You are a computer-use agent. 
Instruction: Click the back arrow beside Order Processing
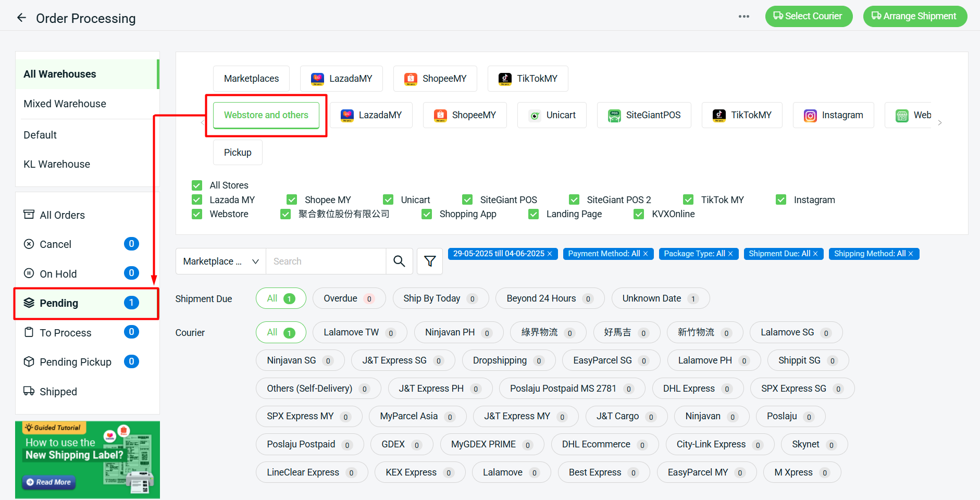[21, 17]
